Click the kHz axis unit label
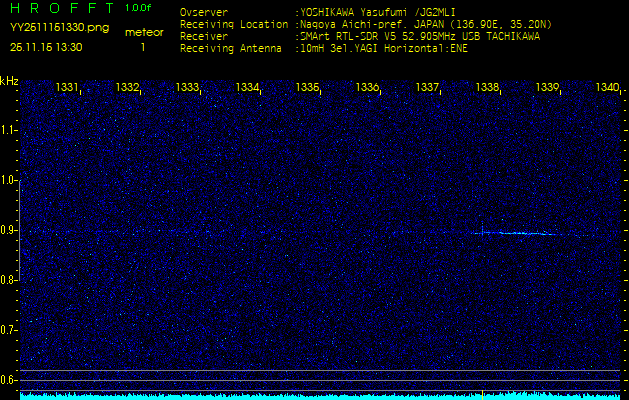Image resolution: width=629 pixels, height=400 pixels. 9,81
